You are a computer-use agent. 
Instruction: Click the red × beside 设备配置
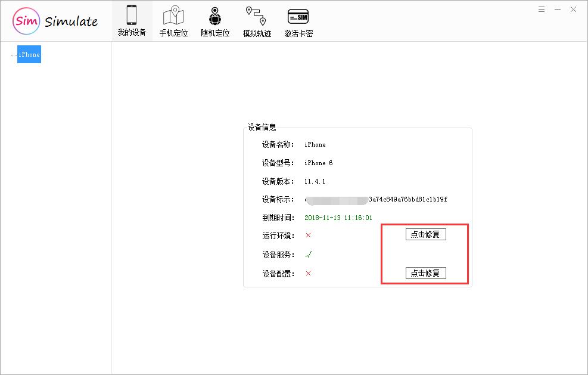[308, 273]
